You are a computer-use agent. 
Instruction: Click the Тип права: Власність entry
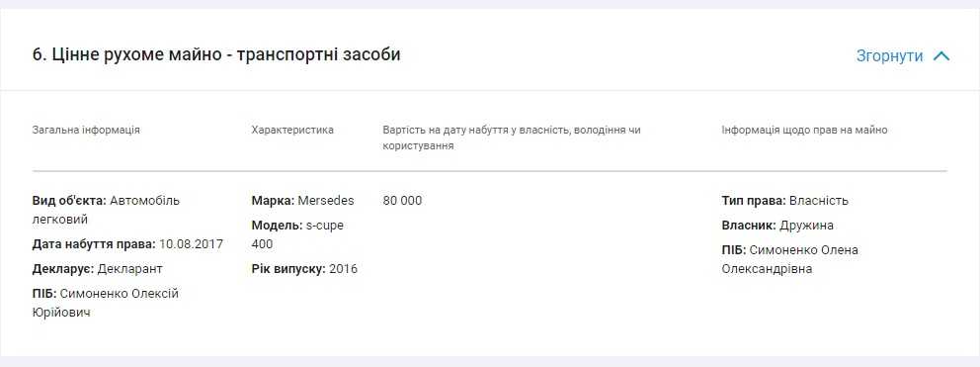click(x=785, y=201)
